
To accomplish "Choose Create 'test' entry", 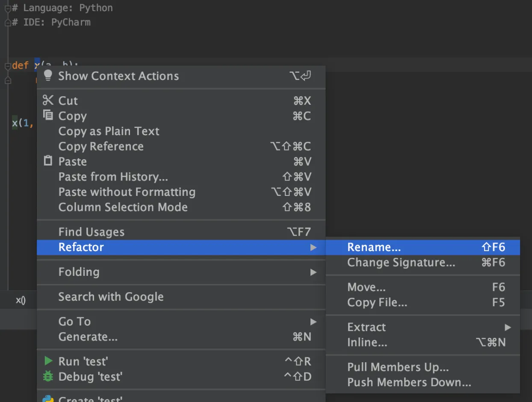I will tap(181, 398).
